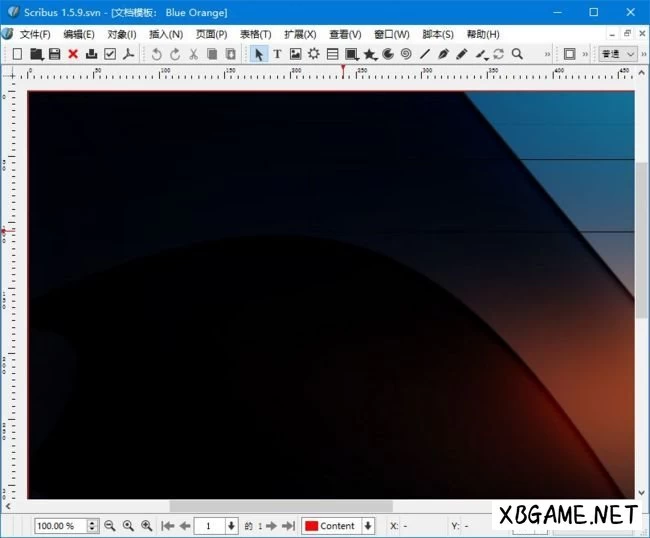The image size is (650, 538).
Task: Open the 脚本(S) menu
Action: [438, 34]
